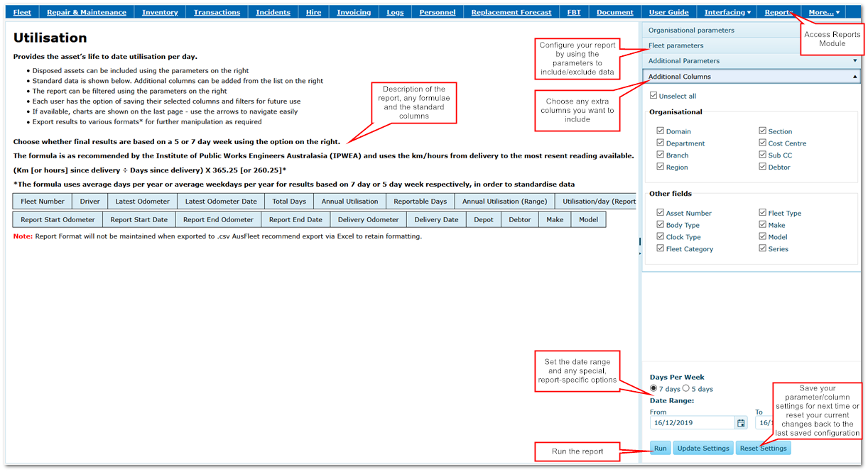Select Hire in the navigation bar
The height and width of the screenshot is (472, 868).
314,12
